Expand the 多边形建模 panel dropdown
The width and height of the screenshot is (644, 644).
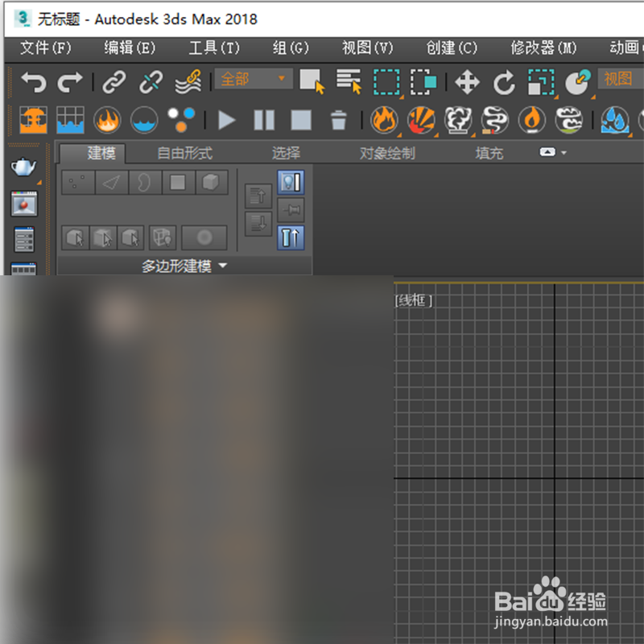pyautogui.click(x=184, y=266)
